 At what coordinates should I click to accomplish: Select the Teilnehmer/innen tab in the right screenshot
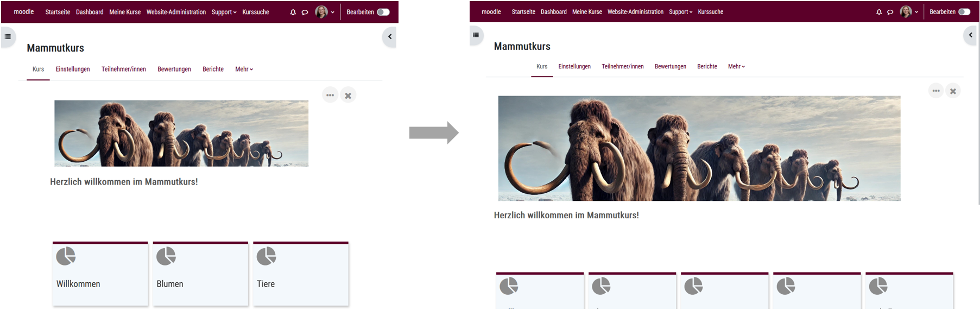[622, 67]
